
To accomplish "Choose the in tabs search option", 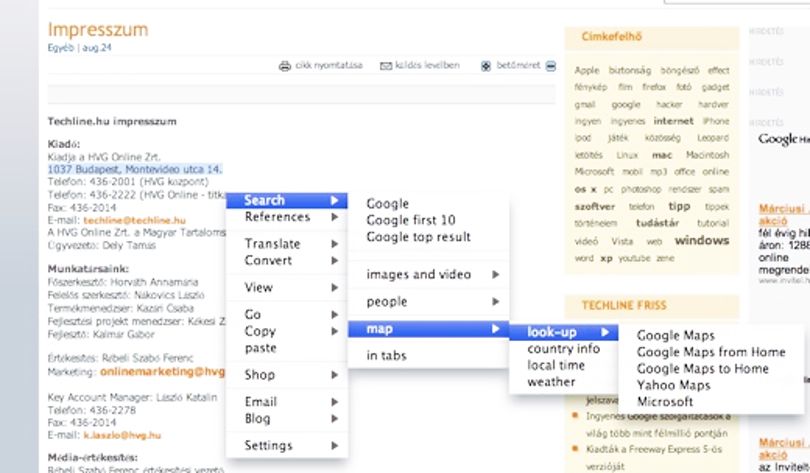I will (x=386, y=356).
